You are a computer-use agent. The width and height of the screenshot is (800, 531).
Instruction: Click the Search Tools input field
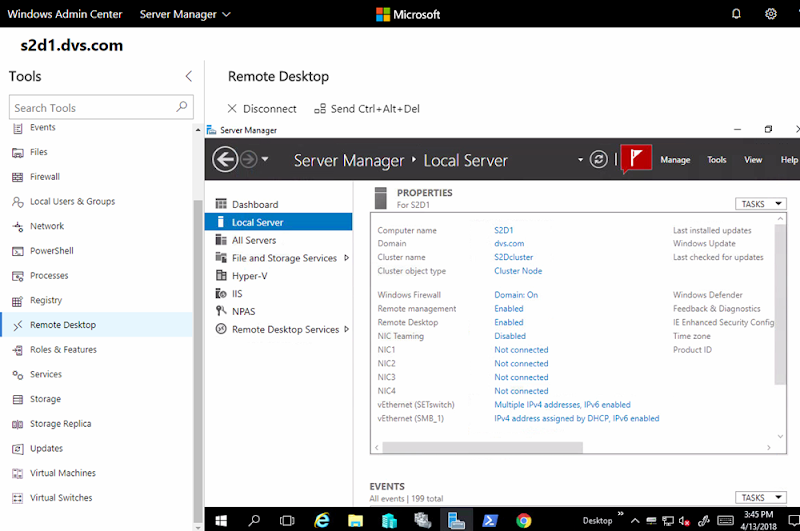(x=101, y=107)
